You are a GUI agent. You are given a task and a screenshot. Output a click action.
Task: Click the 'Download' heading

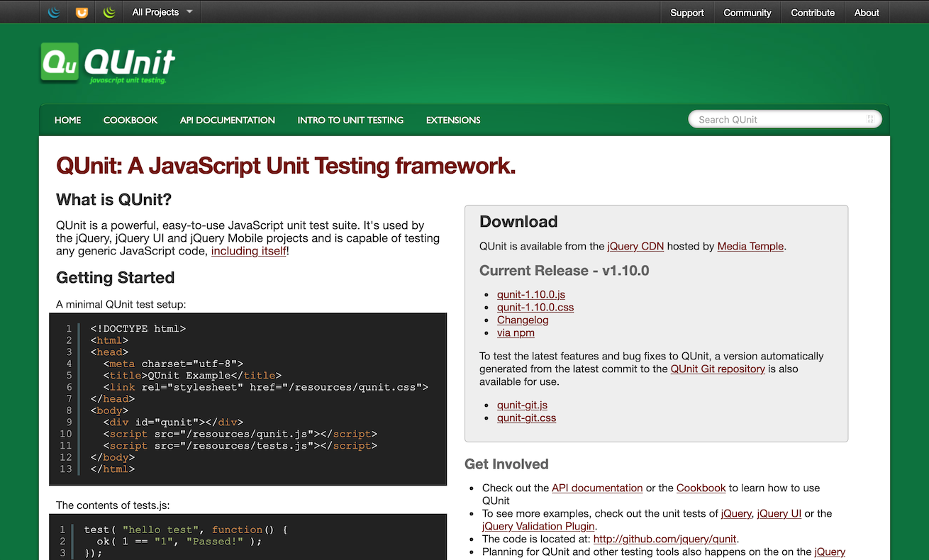(x=518, y=221)
